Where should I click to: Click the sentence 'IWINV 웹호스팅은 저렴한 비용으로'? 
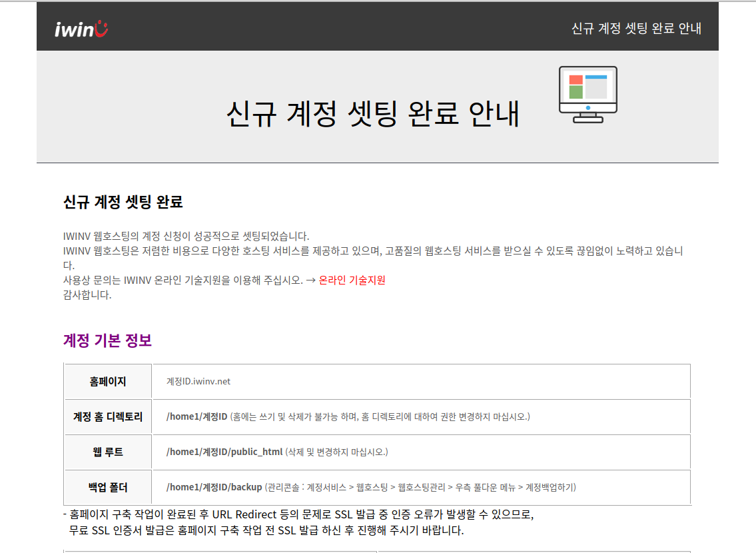[x=373, y=258]
